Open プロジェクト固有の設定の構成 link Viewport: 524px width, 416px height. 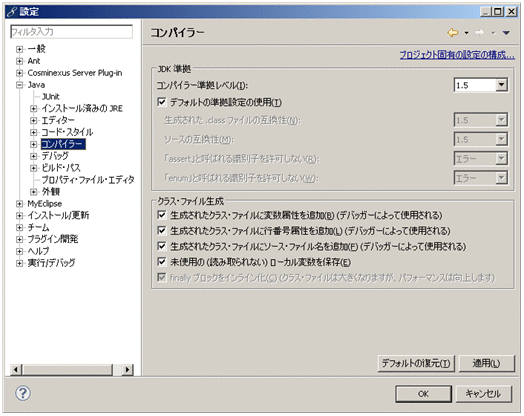tap(457, 54)
